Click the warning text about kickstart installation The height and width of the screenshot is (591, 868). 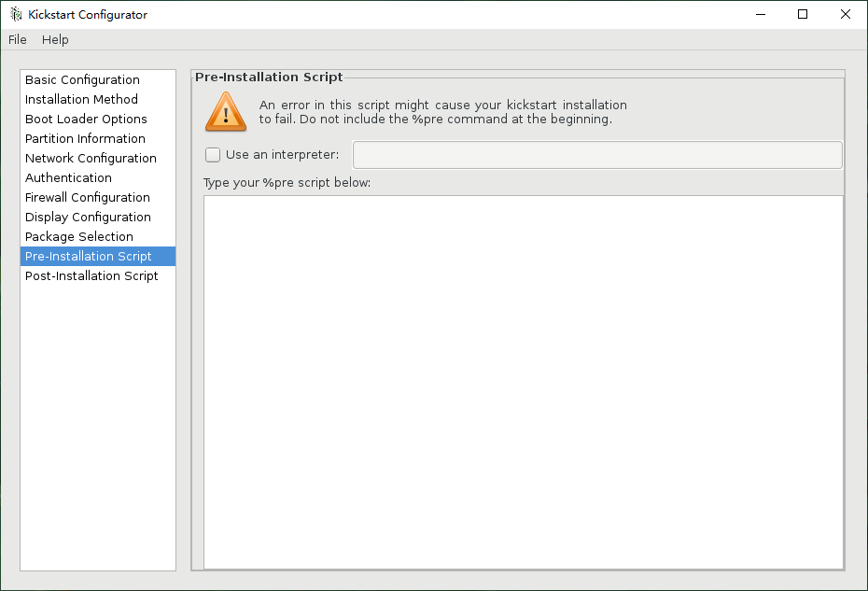pos(442,112)
